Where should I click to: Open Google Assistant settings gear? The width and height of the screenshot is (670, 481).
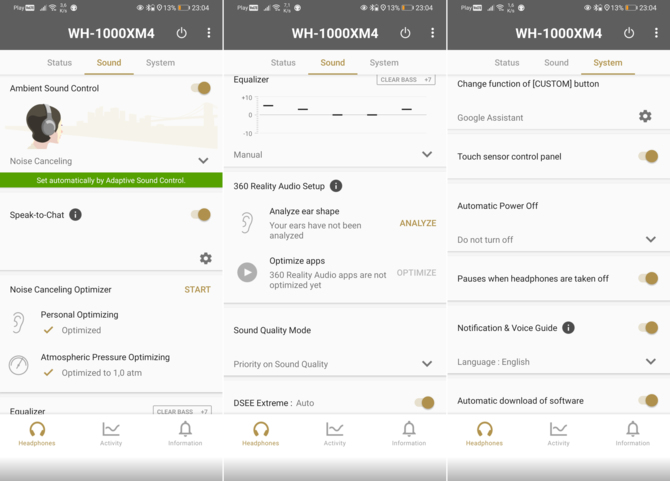645,116
